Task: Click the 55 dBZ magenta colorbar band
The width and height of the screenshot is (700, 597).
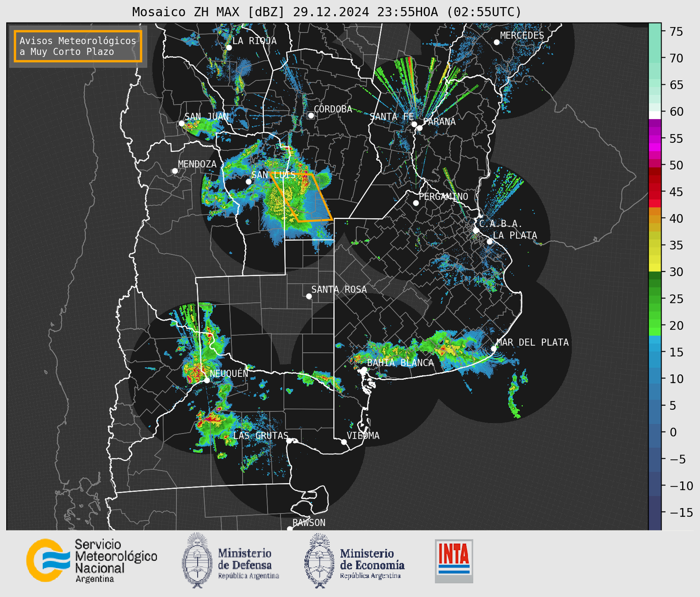Action: [x=655, y=138]
